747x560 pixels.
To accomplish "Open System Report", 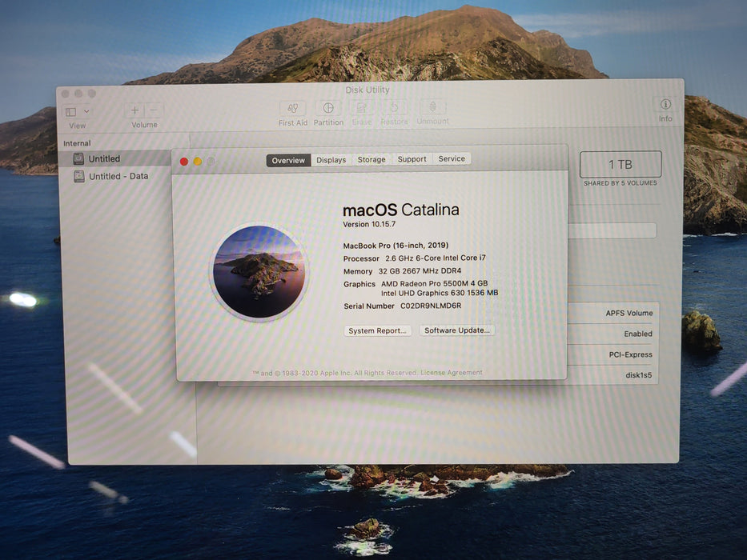I will pos(377,331).
